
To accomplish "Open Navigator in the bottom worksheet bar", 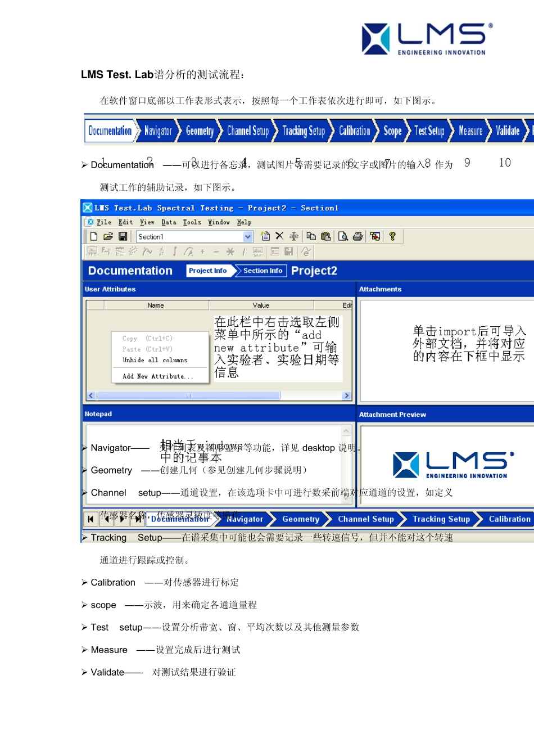I will [x=245, y=519].
